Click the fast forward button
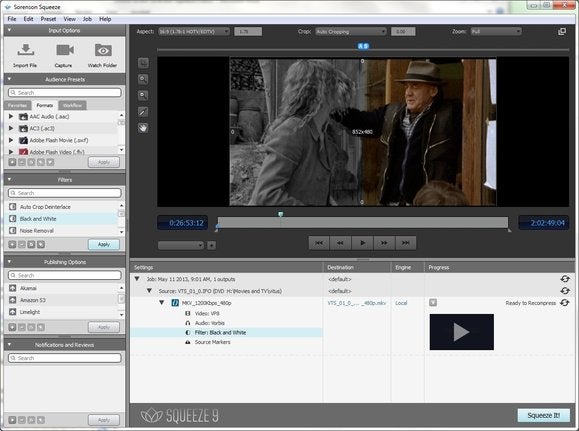579x431 pixels. (x=384, y=243)
